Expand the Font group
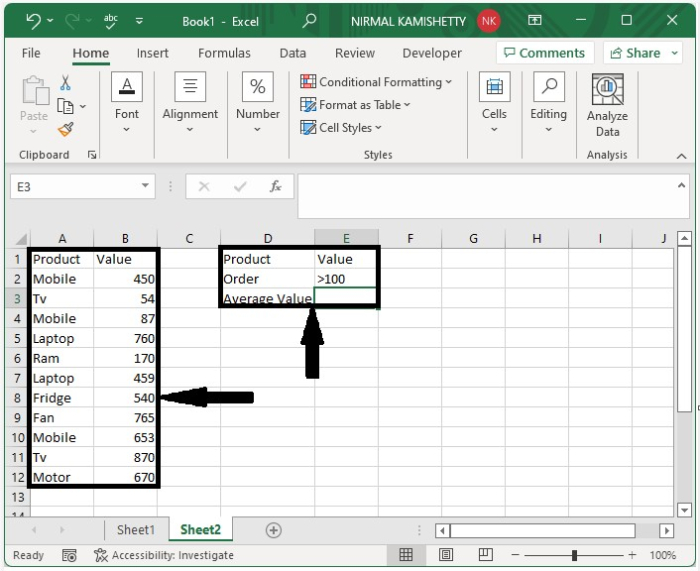Screen dimensions: 700x571 click(127, 103)
